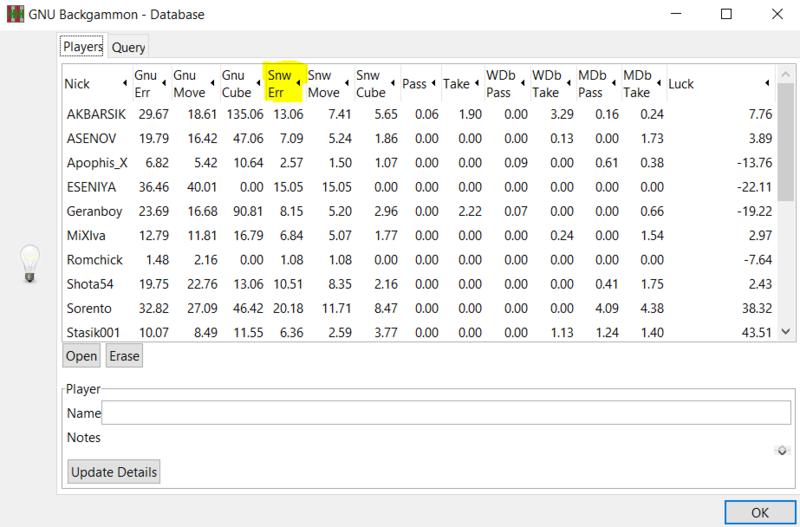This screenshot has width=800, height=527.
Task: Select the Players tab
Action: click(83, 46)
